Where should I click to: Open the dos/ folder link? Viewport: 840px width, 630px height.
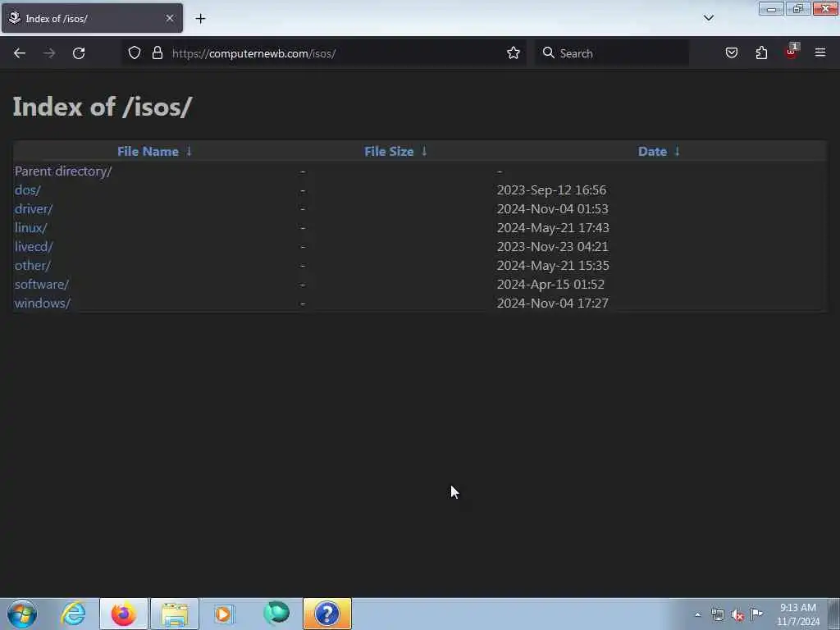(x=27, y=190)
